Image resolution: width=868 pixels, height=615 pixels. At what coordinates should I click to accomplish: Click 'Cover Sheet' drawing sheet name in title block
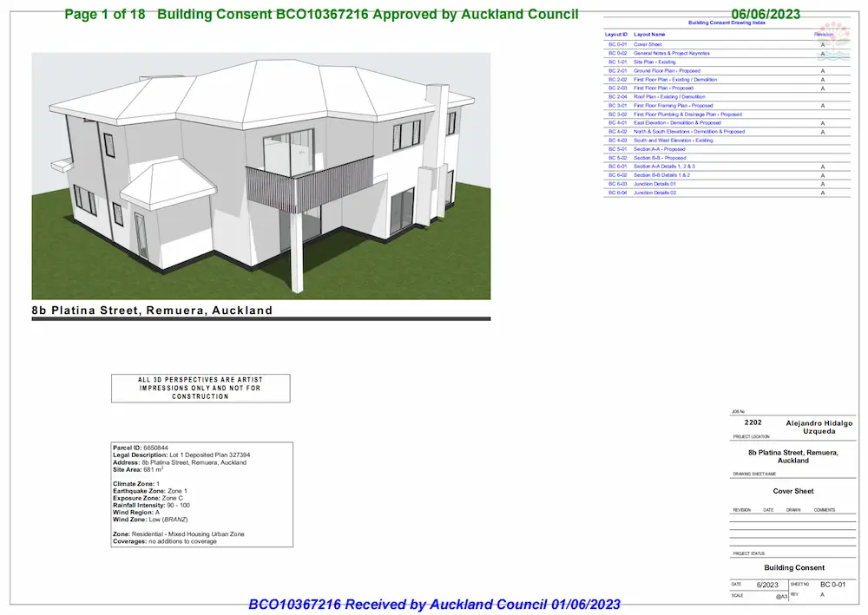(x=793, y=491)
